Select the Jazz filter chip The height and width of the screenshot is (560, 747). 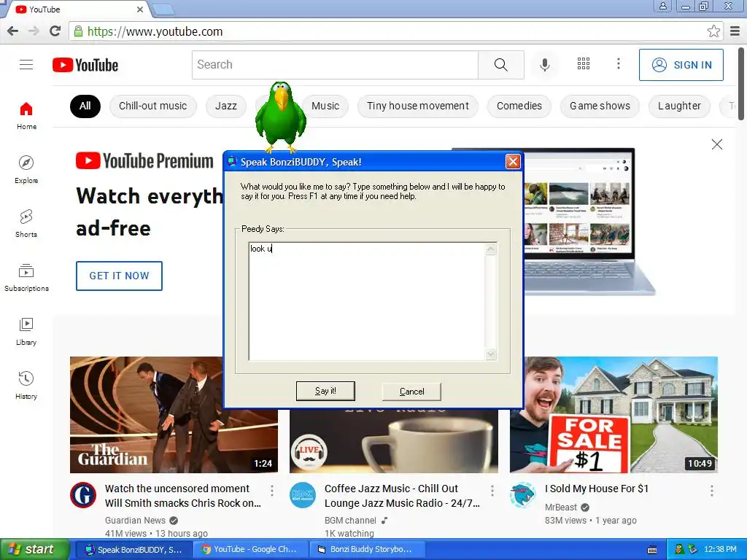click(x=226, y=106)
